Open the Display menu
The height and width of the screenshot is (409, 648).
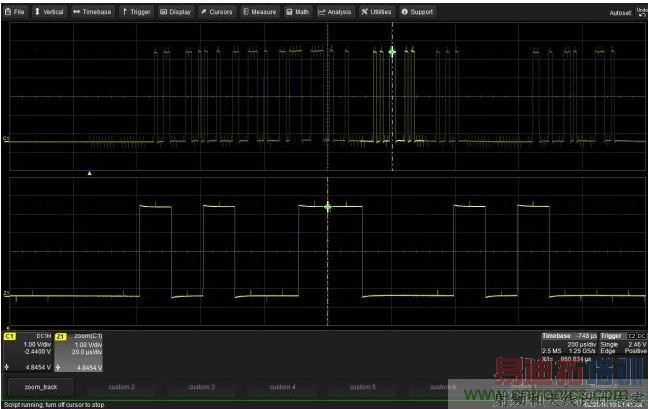point(177,12)
